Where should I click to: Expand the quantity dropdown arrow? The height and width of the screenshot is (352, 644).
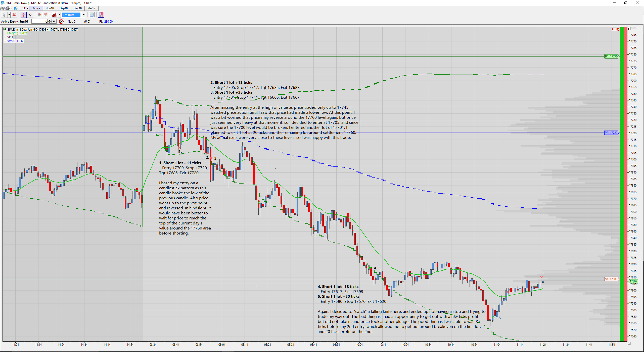(x=54, y=22)
